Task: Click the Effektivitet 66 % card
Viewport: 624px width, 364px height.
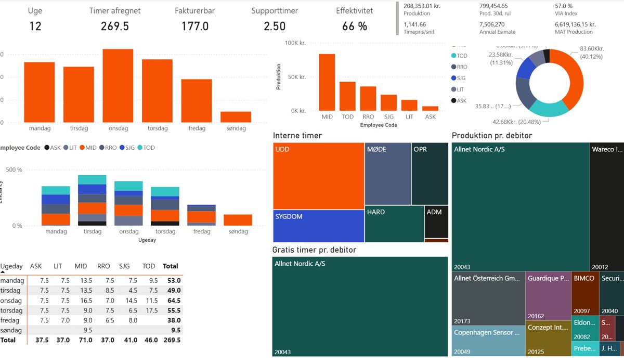Action: coord(355,20)
